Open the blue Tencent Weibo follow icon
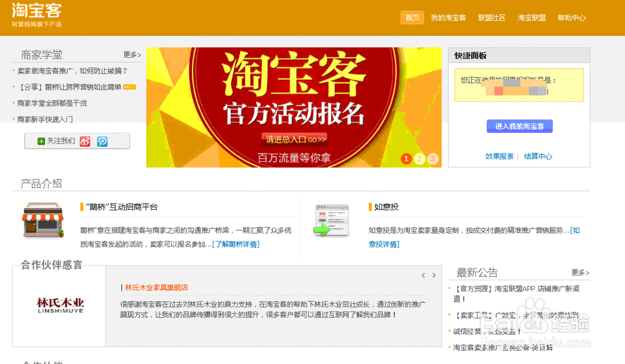 (102, 141)
